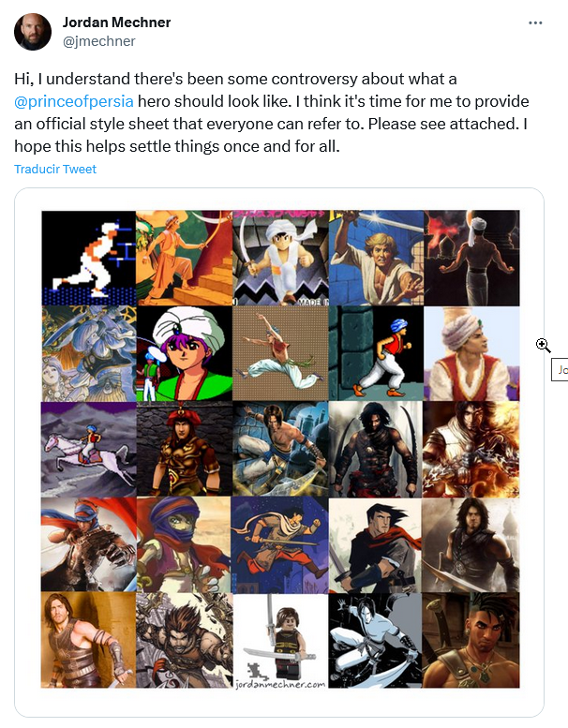Click the blond prince holding sword overhead
This screenshot has height=728, width=568.
[x=376, y=259]
